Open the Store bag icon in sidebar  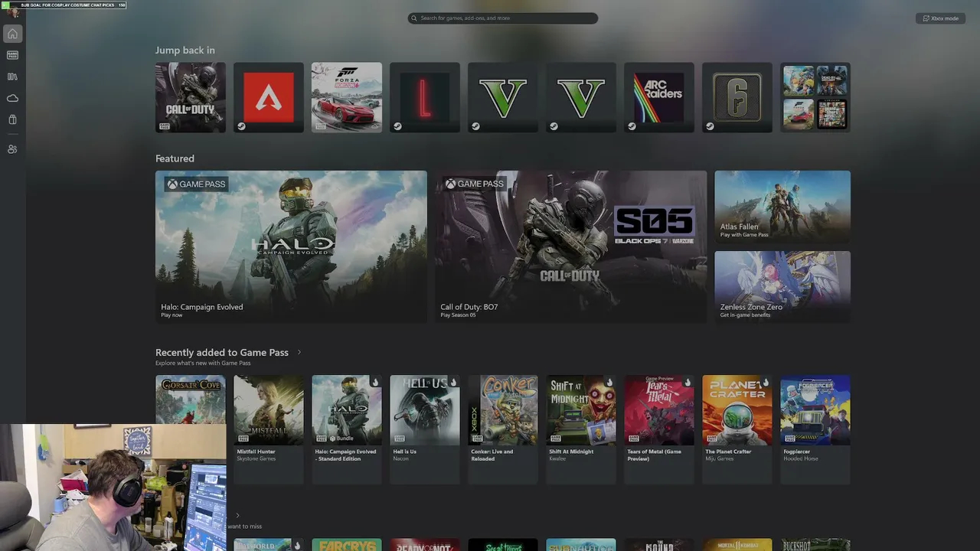(x=12, y=119)
